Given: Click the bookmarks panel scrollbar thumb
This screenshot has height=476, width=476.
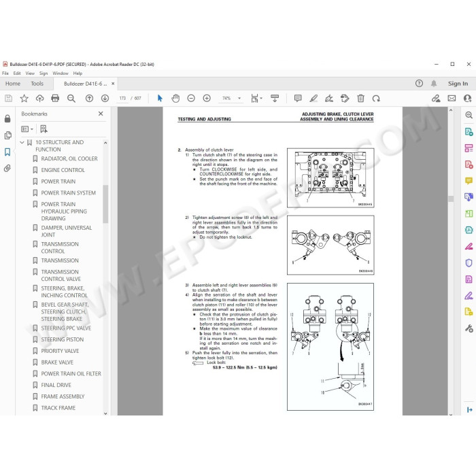Looking at the screenshot, I should (x=105, y=204).
